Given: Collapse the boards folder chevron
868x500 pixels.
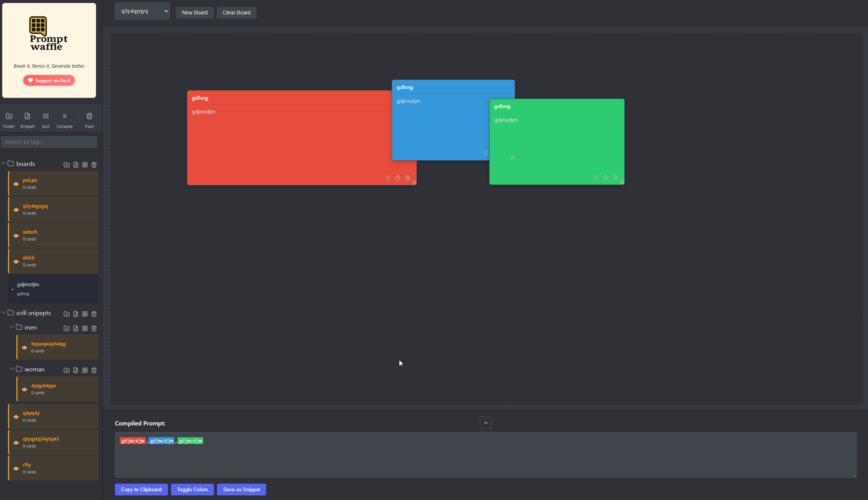Looking at the screenshot, I should (x=3, y=163).
